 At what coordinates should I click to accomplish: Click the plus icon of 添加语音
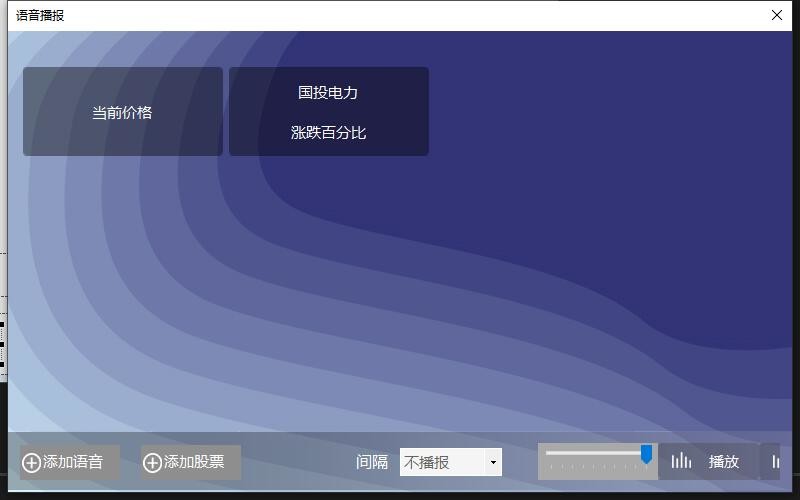31,463
